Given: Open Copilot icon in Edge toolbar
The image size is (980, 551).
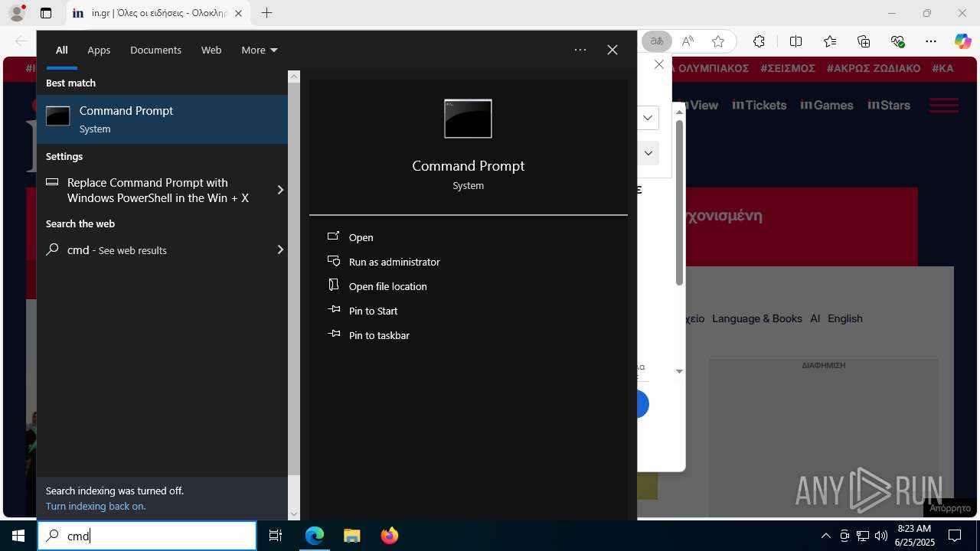Looking at the screenshot, I should tap(962, 41).
